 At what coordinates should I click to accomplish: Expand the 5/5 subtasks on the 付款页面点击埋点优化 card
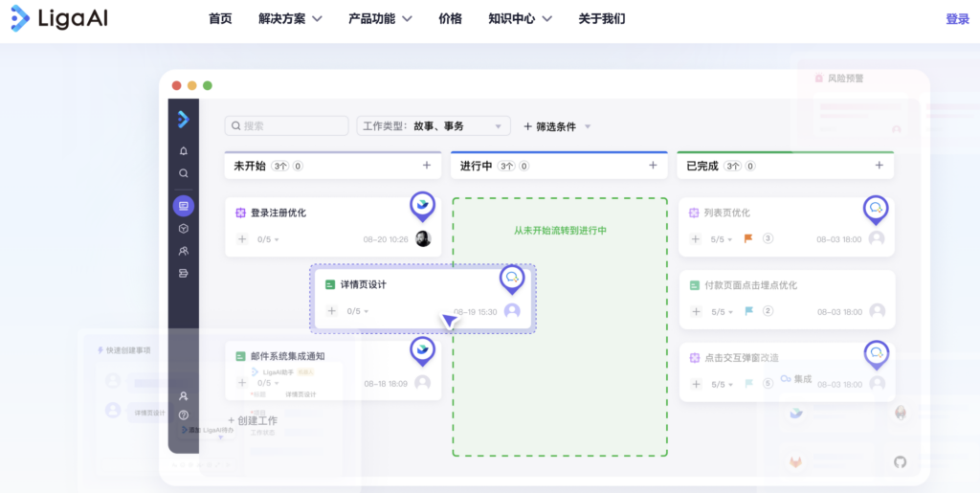click(x=722, y=311)
